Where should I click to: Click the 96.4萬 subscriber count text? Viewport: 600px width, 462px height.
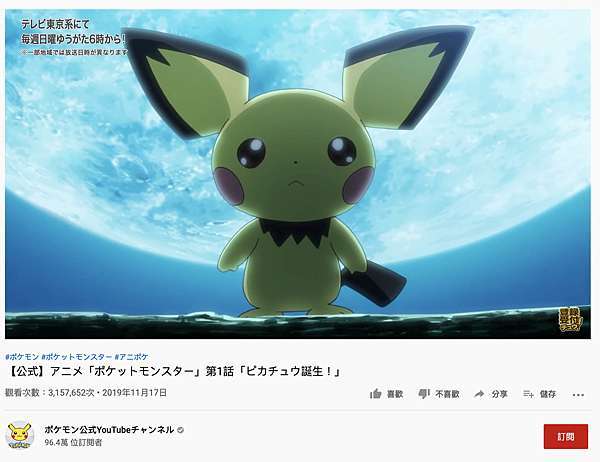56,443
